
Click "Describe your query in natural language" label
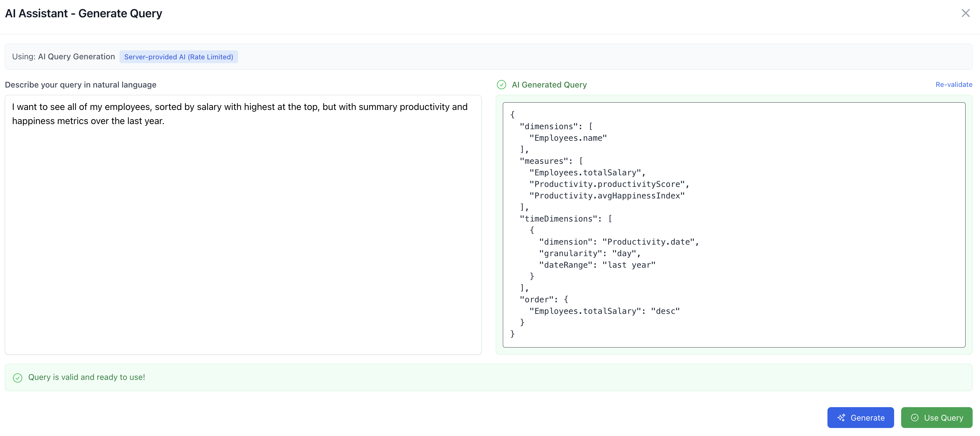[81, 84]
